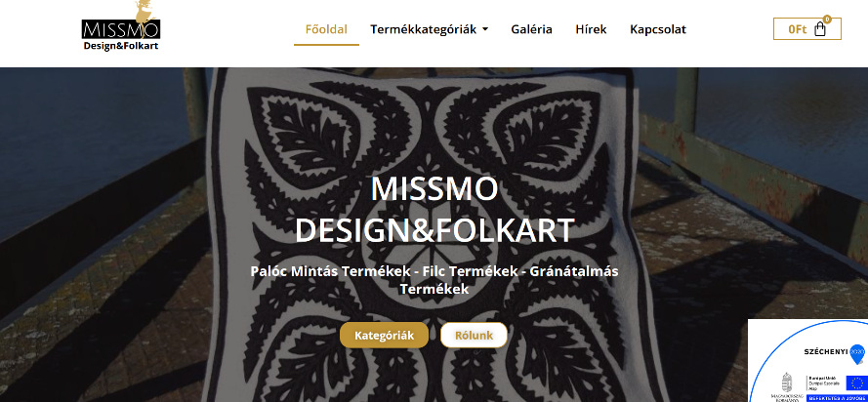Open the shopping bag cart icon
The width and height of the screenshot is (868, 402).
pyautogui.click(x=820, y=29)
